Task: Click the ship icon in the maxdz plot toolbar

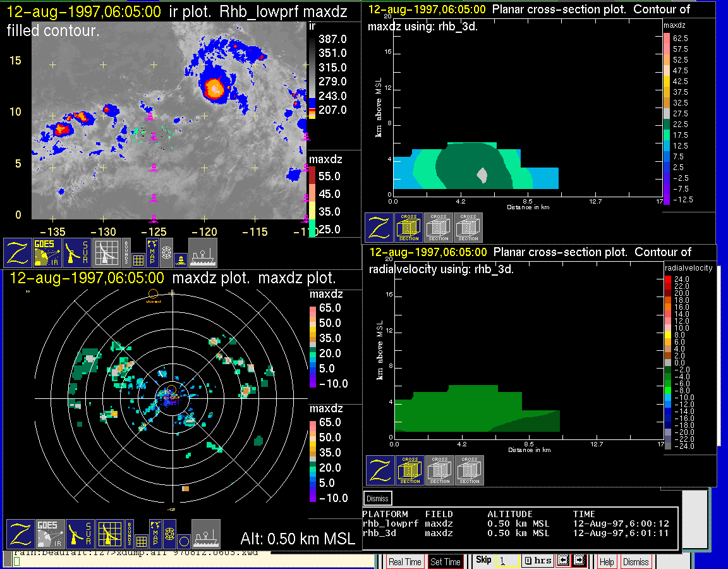Action: click(x=206, y=534)
